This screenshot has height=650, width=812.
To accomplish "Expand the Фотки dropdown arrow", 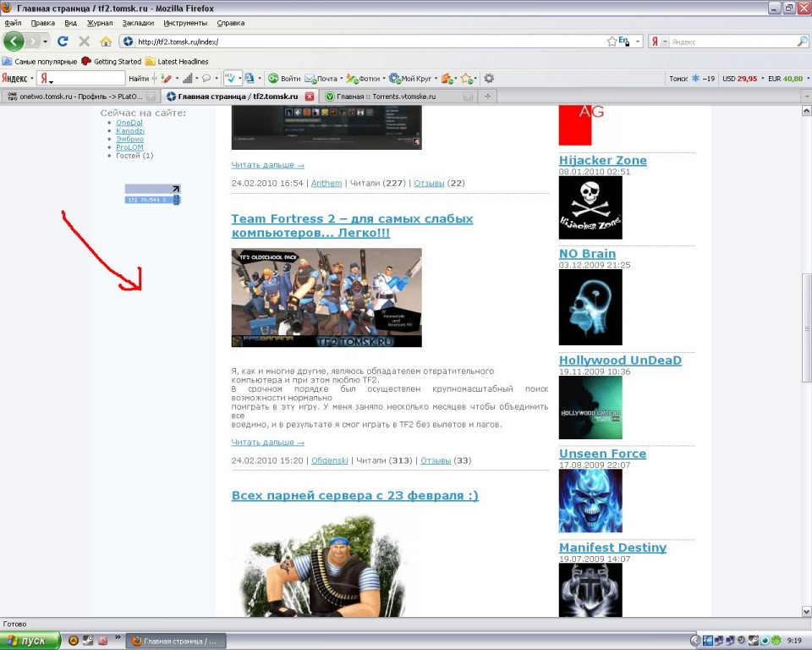I will (384, 79).
